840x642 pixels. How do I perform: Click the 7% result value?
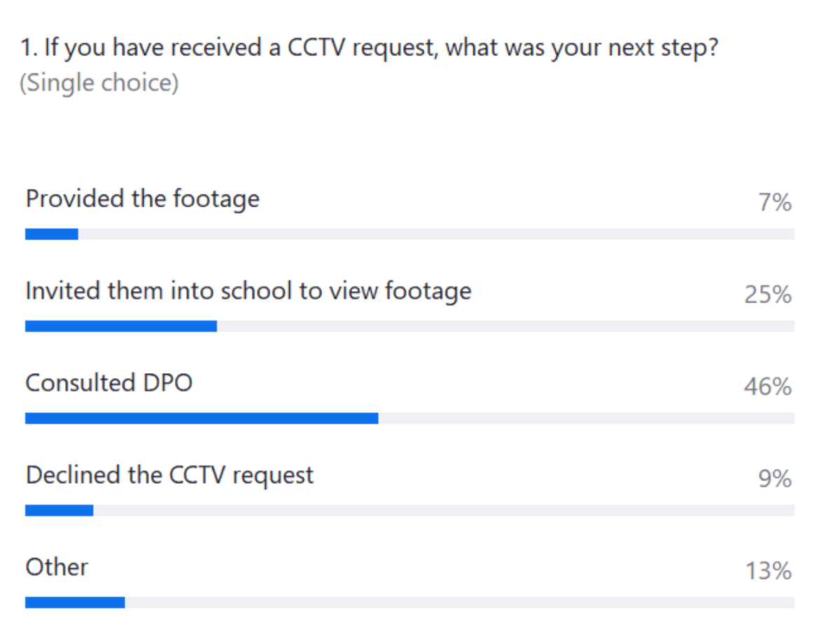click(x=775, y=203)
